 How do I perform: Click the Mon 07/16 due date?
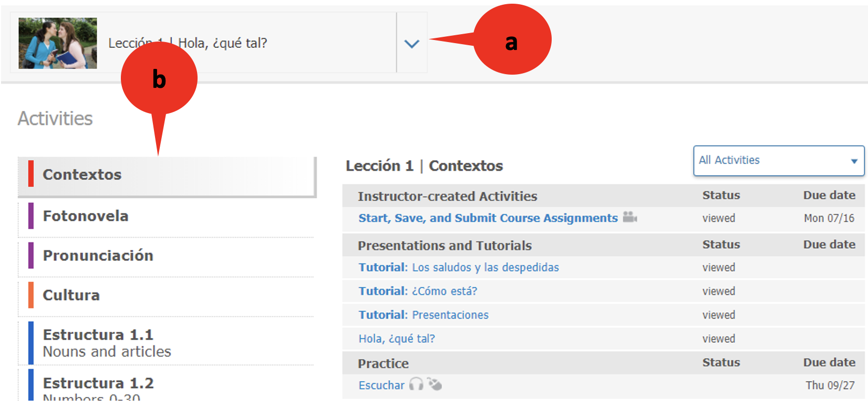(829, 218)
